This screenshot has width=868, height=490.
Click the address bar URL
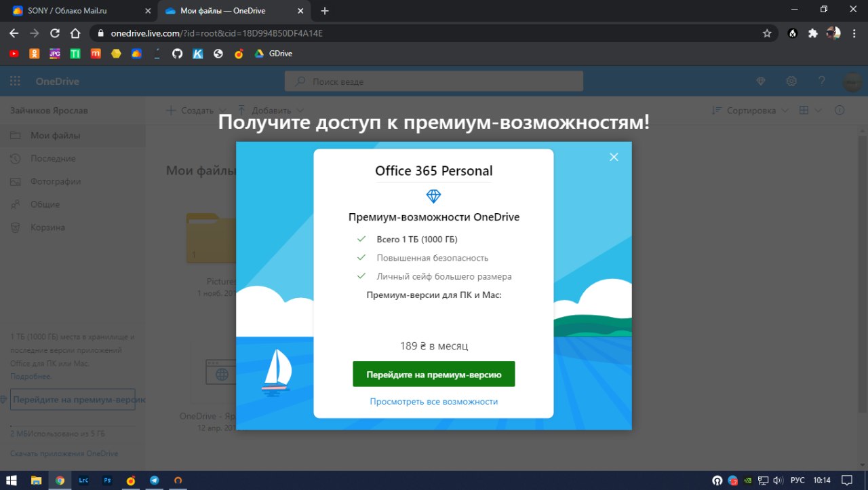coord(216,33)
